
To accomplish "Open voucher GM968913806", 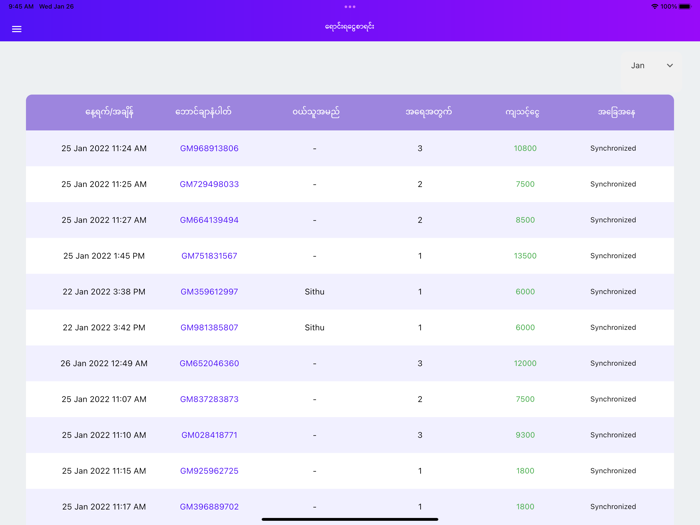I will pos(209,148).
